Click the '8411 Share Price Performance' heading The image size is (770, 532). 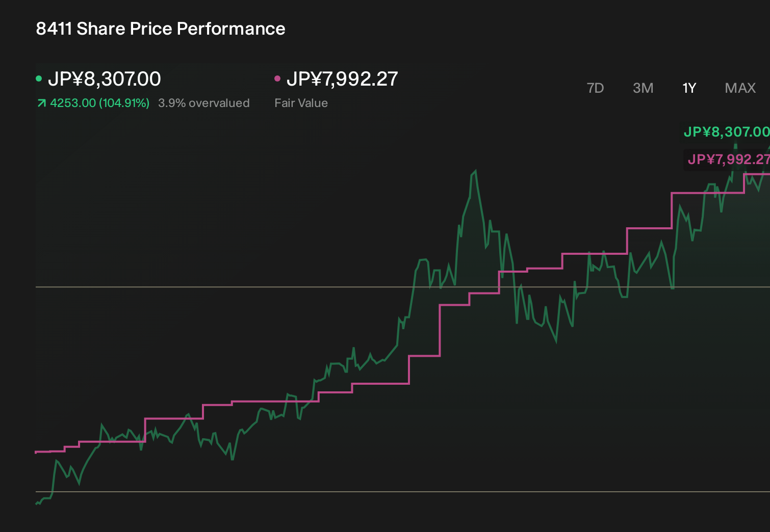pos(161,29)
